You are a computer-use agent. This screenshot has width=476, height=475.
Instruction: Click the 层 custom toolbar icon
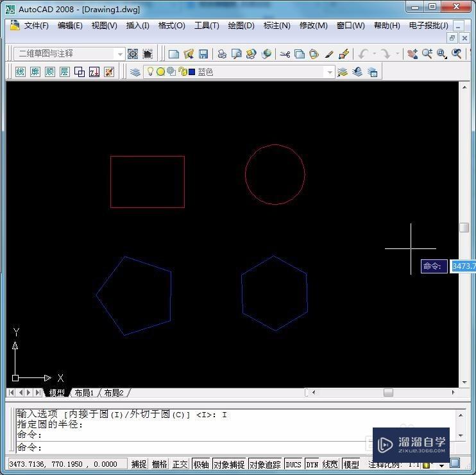65,72
